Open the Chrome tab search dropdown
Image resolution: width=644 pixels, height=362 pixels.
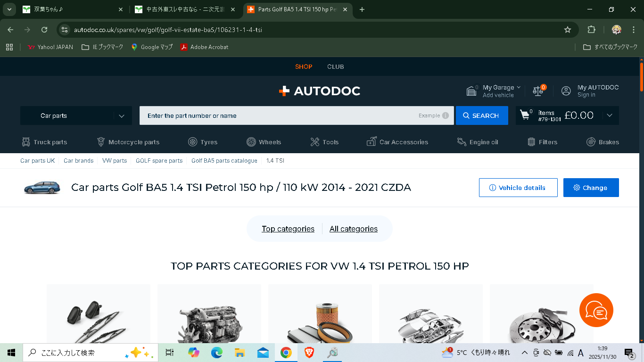[x=9, y=9]
